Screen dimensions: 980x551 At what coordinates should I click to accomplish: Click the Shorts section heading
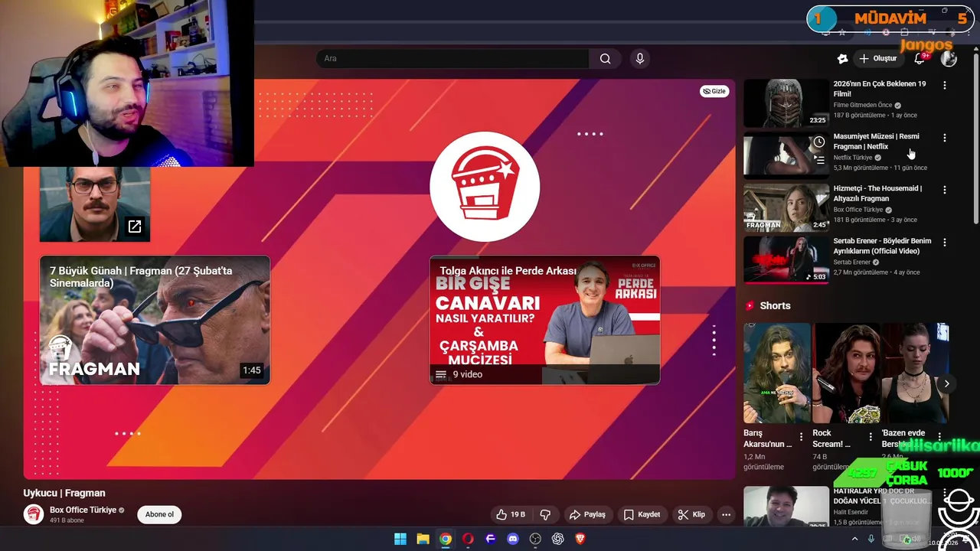pyautogui.click(x=775, y=305)
